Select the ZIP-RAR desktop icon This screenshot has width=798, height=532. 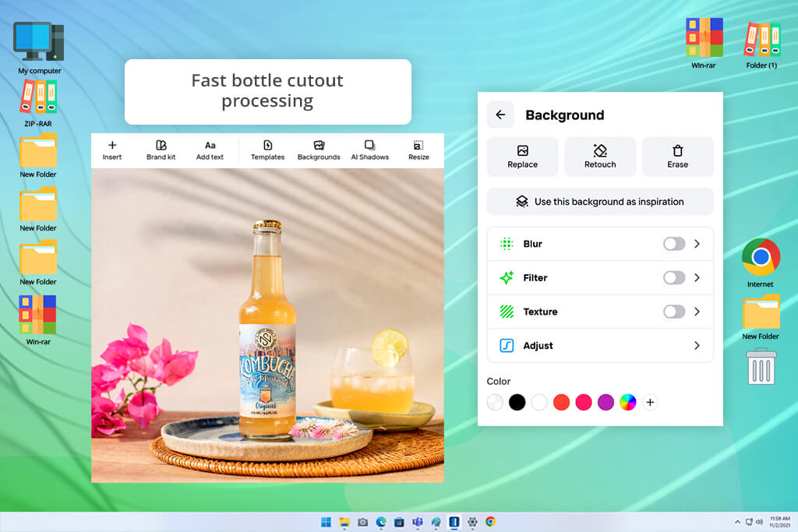point(39,104)
